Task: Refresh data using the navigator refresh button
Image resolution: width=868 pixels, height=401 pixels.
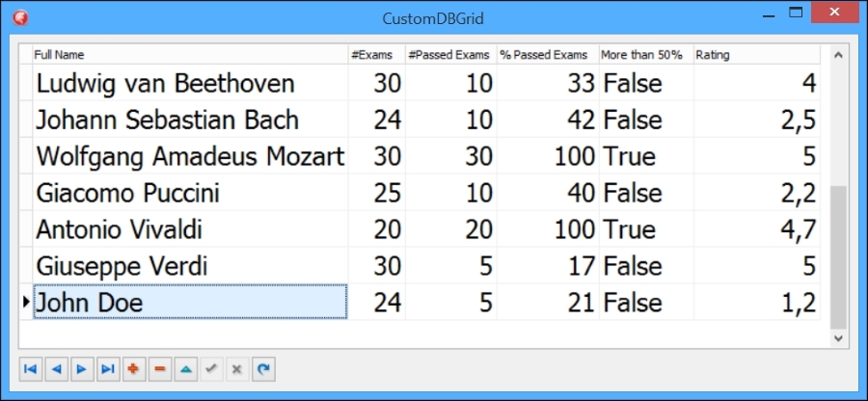Action: 264,368
